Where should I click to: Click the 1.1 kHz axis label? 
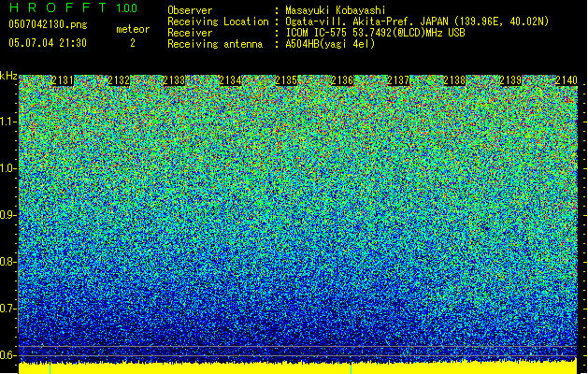[x=7, y=122]
